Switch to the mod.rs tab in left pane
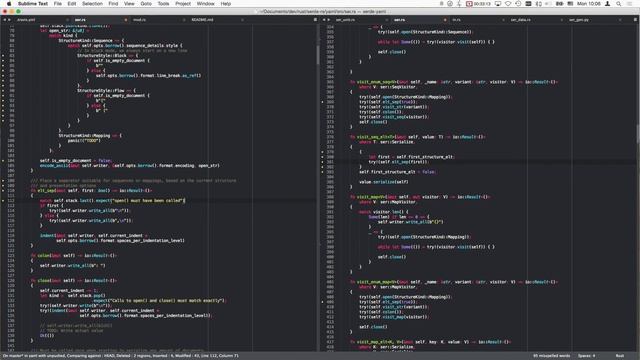Viewport: 640px width, 360px height. [139, 20]
